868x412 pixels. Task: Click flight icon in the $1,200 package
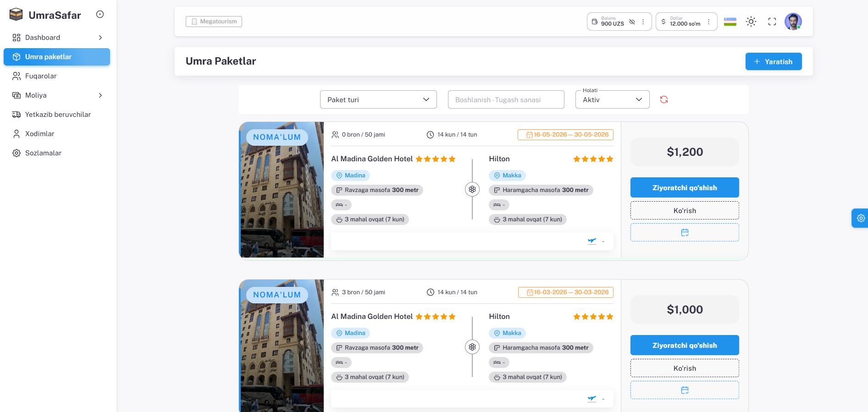592,241
